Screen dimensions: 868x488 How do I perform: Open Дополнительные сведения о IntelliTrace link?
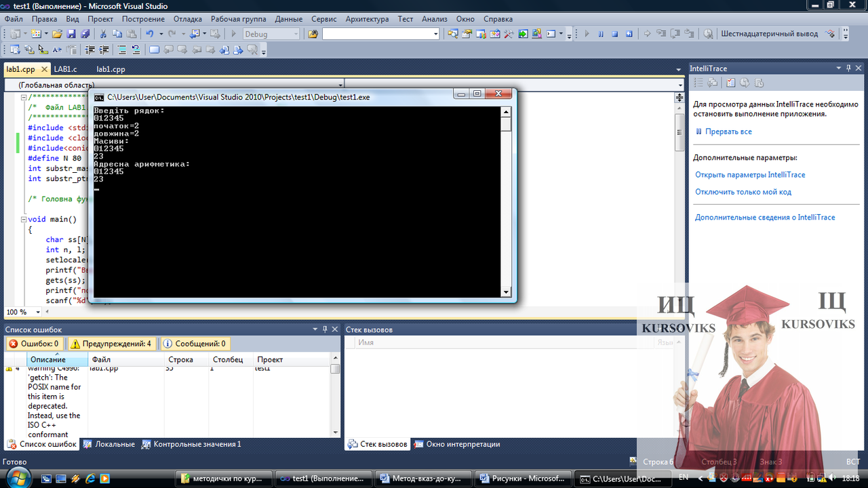pos(765,217)
